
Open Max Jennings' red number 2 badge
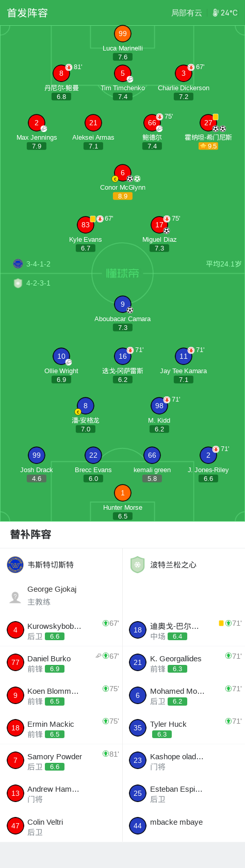pos(37,123)
